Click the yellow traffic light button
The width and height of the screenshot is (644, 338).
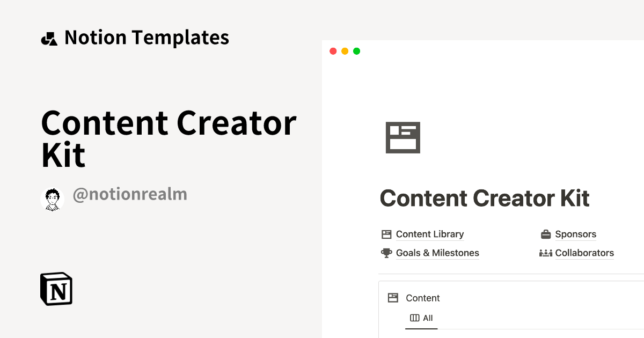pos(345,50)
